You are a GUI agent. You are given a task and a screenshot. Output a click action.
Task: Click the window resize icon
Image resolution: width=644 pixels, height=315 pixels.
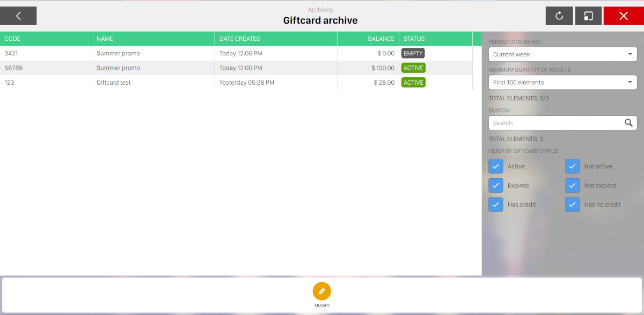588,16
